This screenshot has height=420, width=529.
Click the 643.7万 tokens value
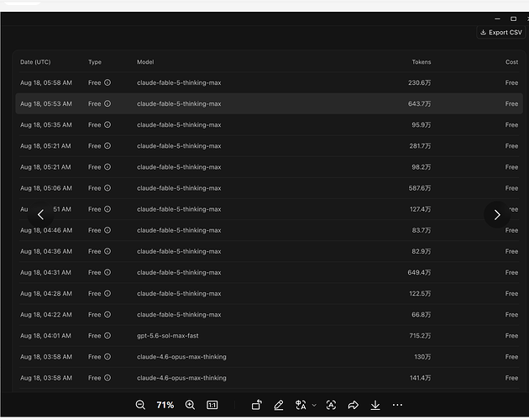click(419, 104)
